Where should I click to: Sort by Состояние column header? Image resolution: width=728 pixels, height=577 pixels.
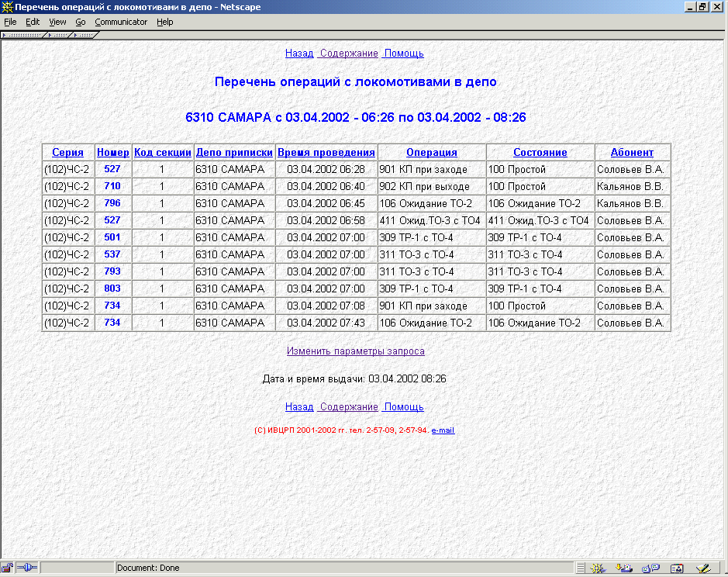[540, 152]
